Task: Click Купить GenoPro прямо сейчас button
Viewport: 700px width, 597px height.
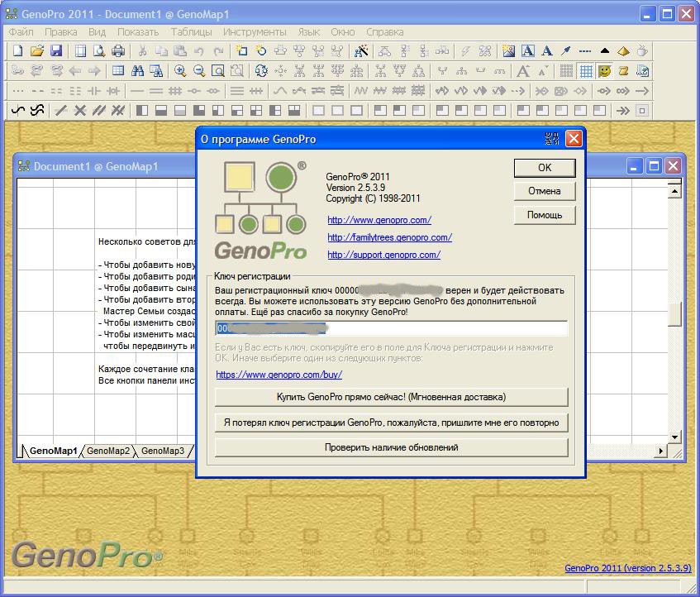Action: click(392, 397)
